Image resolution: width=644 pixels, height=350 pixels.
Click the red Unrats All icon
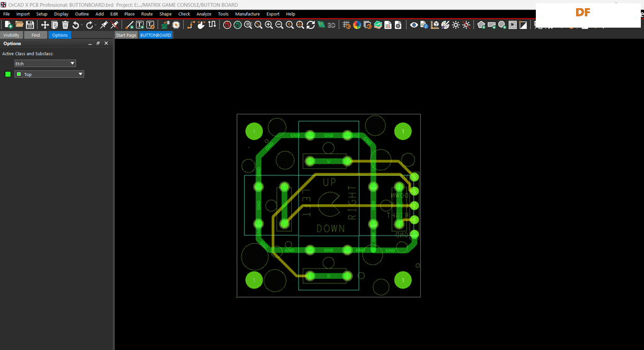227,25
